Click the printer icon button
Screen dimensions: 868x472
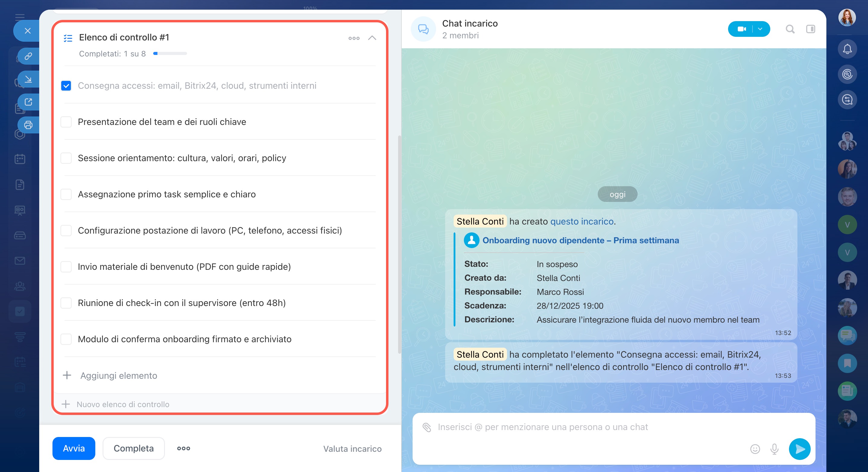pyautogui.click(x=28, y=125)
